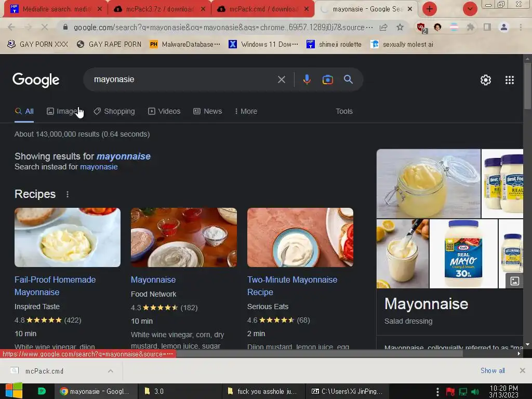This screenshot has height=399, width=532.
Task: Click the mayonasie search input field
Action: coord(183,79)
